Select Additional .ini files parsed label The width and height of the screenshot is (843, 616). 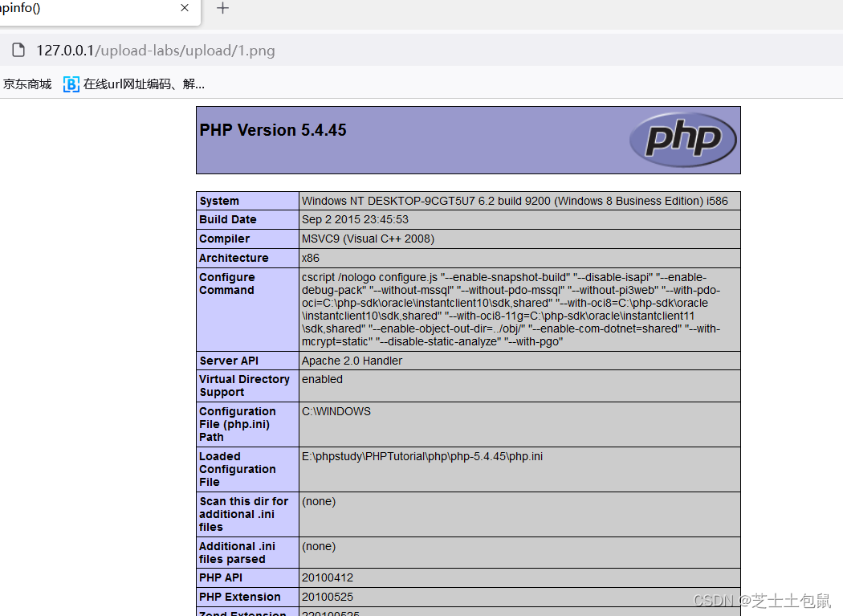237,553
